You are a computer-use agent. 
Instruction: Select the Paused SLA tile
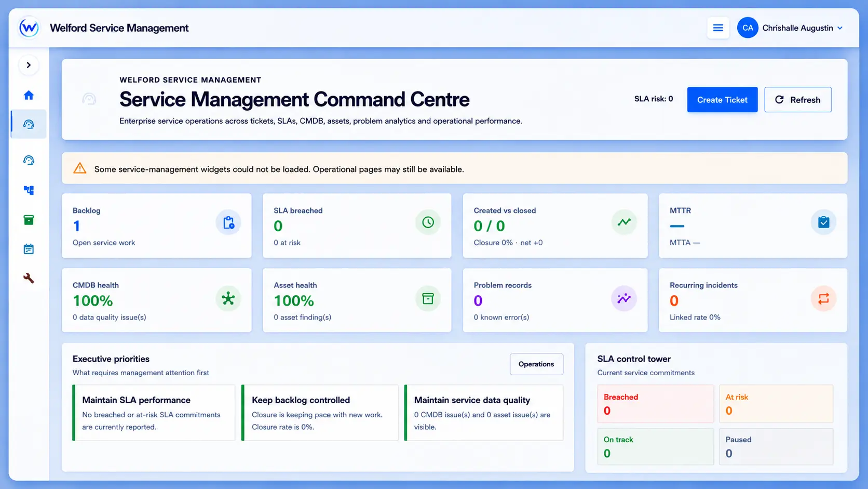point(776,446)
